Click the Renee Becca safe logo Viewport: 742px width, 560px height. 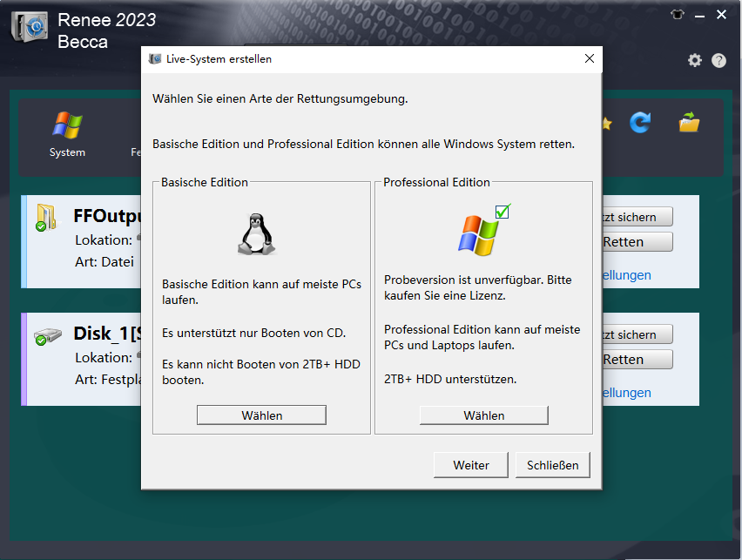29,26
